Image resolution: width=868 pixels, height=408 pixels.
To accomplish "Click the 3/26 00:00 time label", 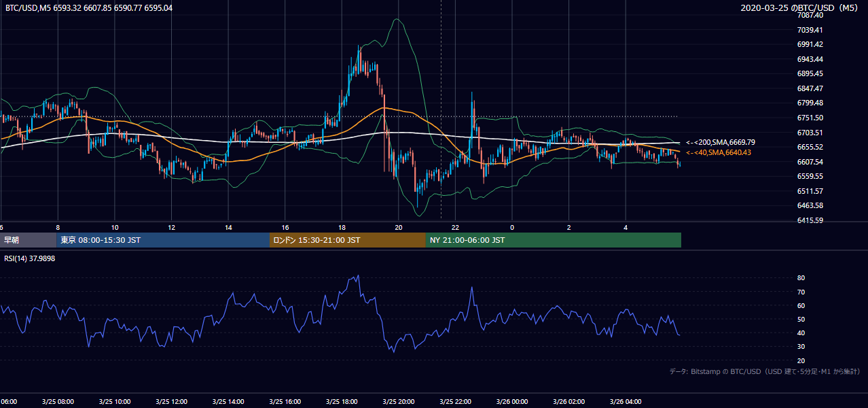I will 512,401.
